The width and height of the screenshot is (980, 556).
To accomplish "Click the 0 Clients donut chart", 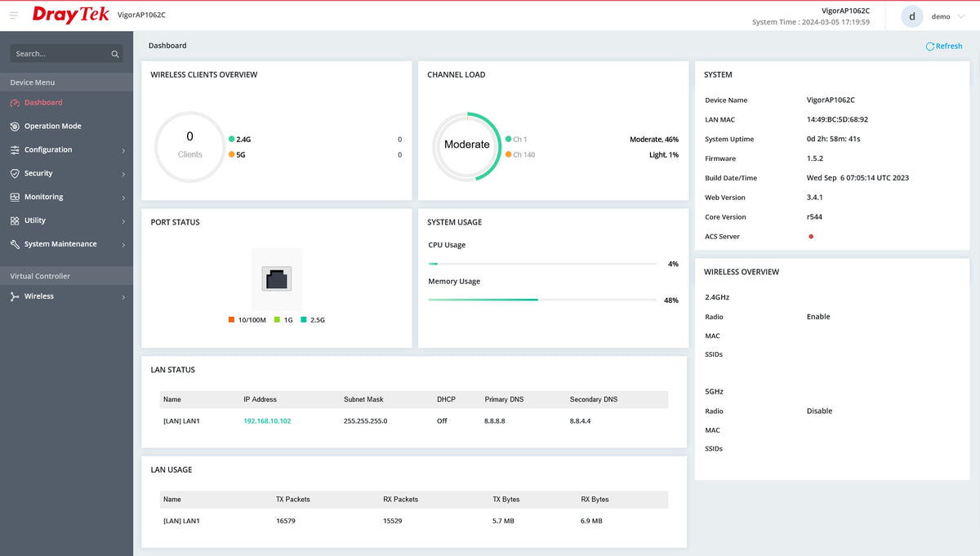I will click(189, 145).
